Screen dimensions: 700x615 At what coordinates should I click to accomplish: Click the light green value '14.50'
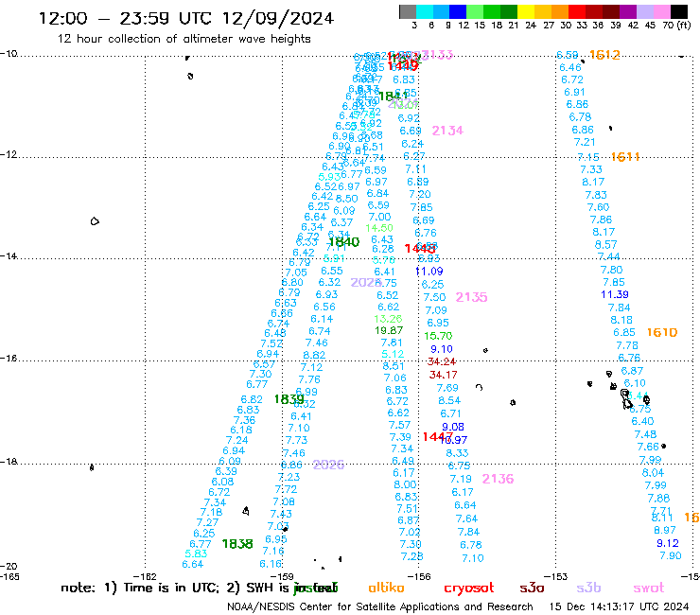pos(379,228)
